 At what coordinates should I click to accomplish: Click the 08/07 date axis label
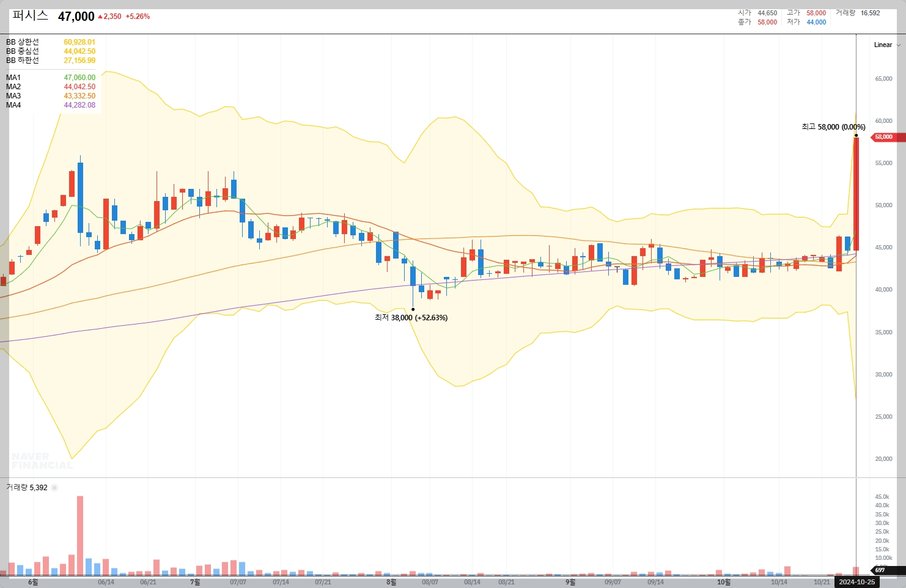tap(430, 582)
